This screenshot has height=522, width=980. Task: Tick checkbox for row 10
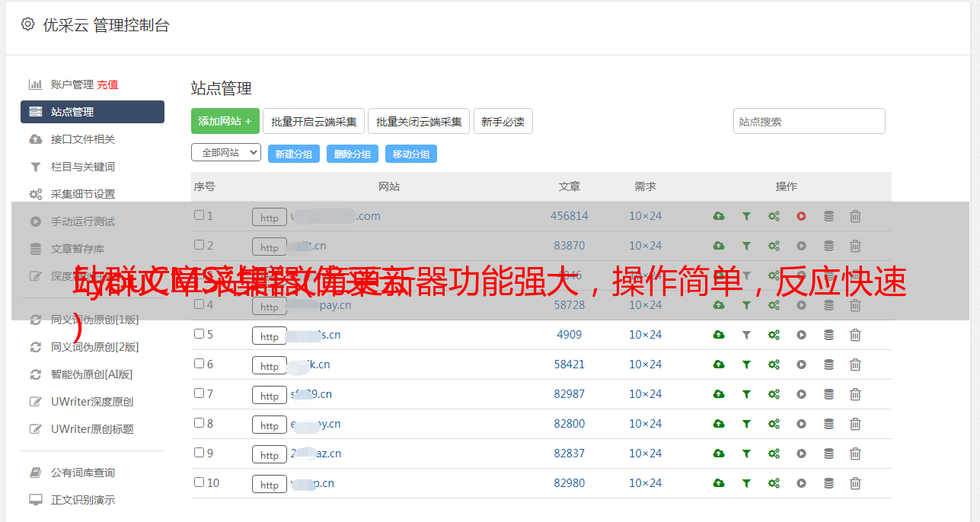coord(199,482)
